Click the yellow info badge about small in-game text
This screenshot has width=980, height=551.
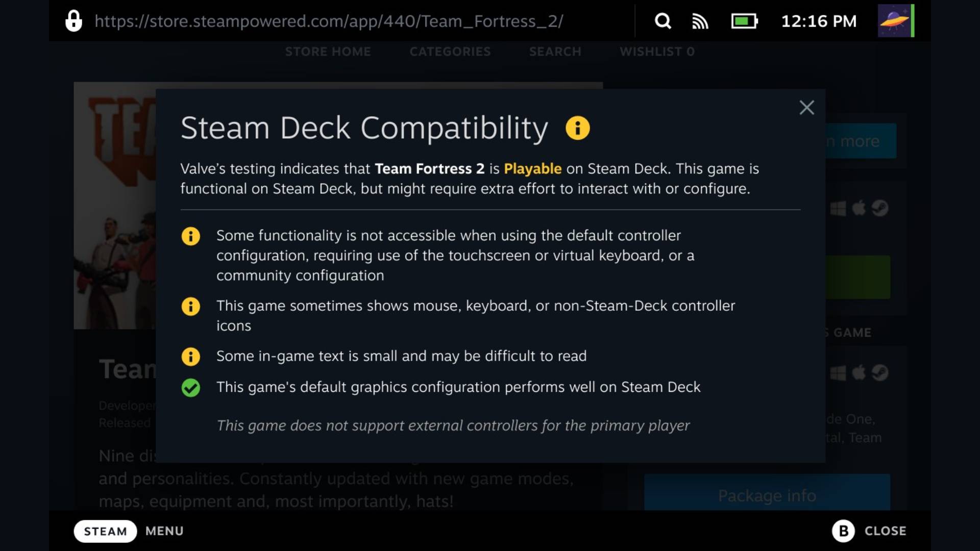coord(191,357)
